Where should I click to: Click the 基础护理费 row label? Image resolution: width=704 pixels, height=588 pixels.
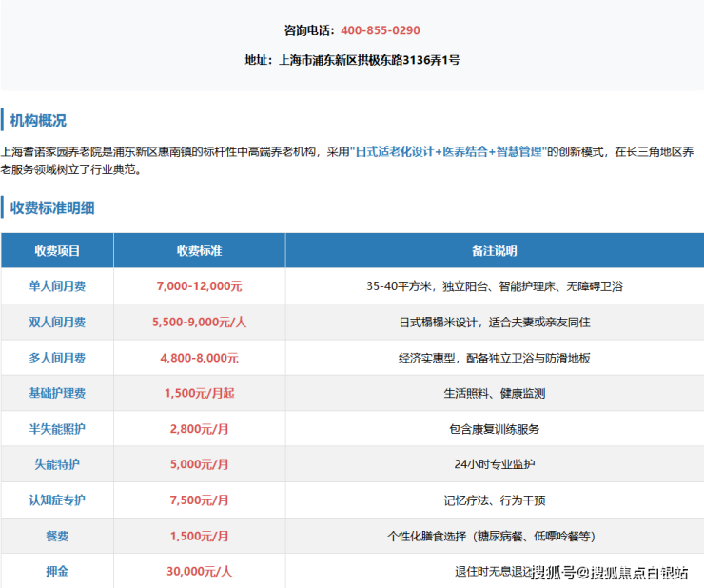click(57, 394)
